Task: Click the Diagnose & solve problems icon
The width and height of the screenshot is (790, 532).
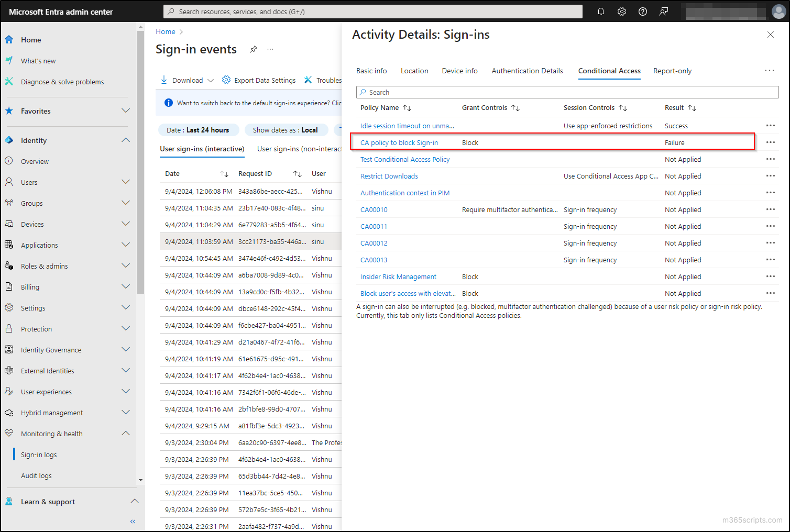Action: [x=8, y=82]
